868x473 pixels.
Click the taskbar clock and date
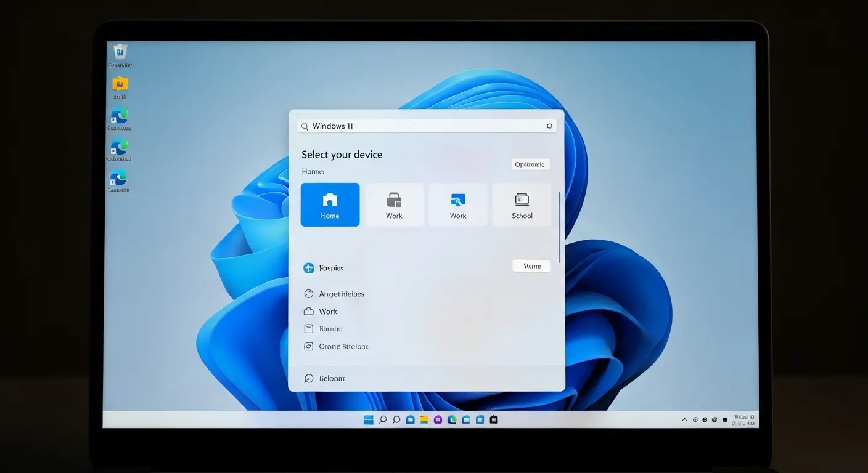click(x=743, y=420)
